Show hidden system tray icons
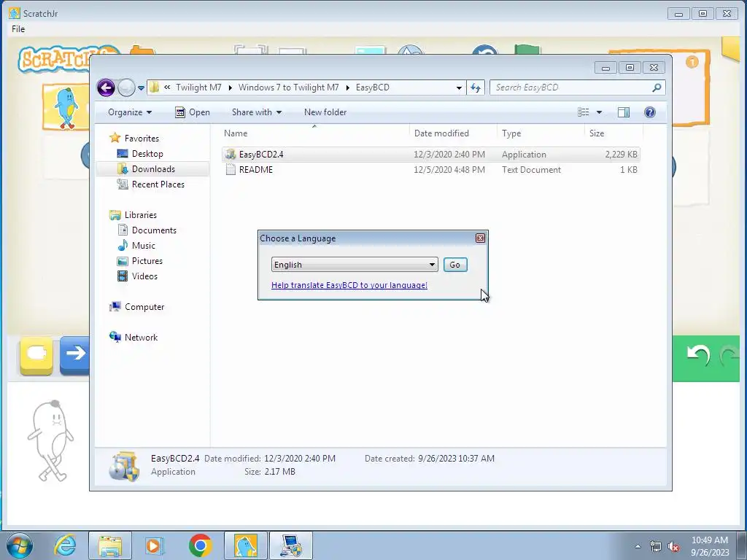Image resolution: width=747 pixels, height=560 pixels. 638,546
